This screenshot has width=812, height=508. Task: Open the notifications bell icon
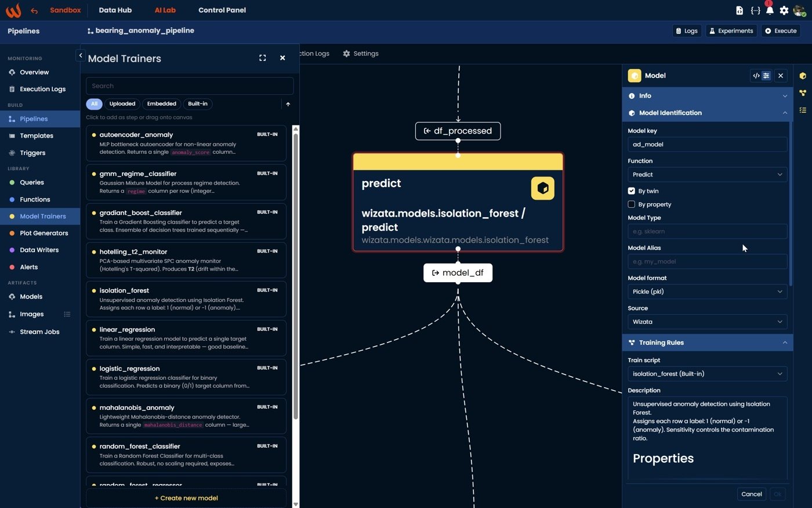(x=770, y=10)
